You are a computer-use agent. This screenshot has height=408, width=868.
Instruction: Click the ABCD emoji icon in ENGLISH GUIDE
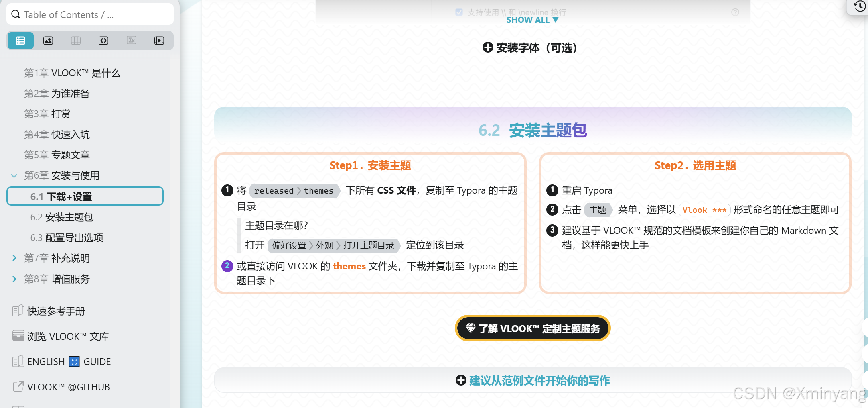click(x=74, y=361)
